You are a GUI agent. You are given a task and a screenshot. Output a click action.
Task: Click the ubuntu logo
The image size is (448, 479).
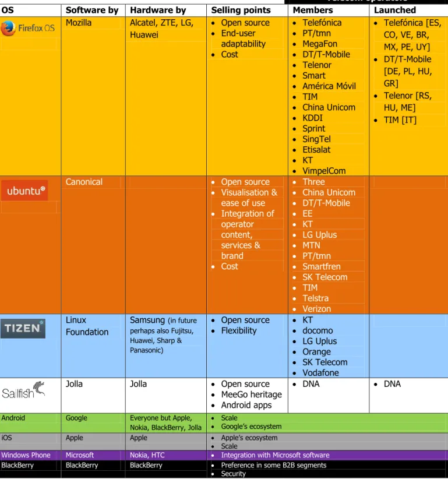pos(24,191)
